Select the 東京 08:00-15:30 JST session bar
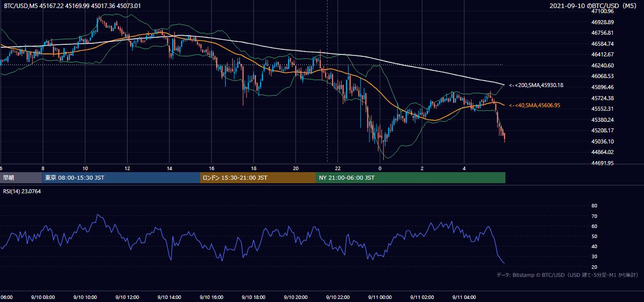 [121, 178]
